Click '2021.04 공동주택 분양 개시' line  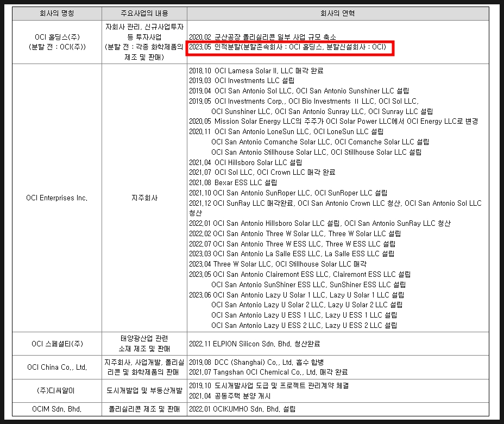click(230, 396)
